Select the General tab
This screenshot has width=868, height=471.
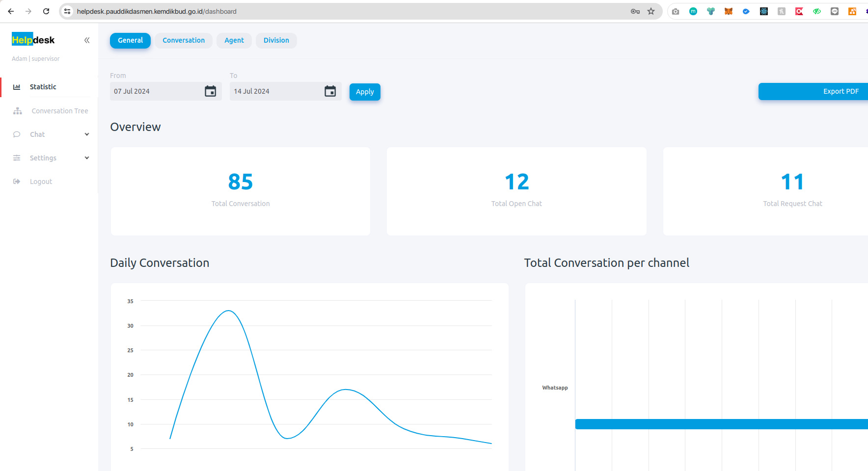130,40
